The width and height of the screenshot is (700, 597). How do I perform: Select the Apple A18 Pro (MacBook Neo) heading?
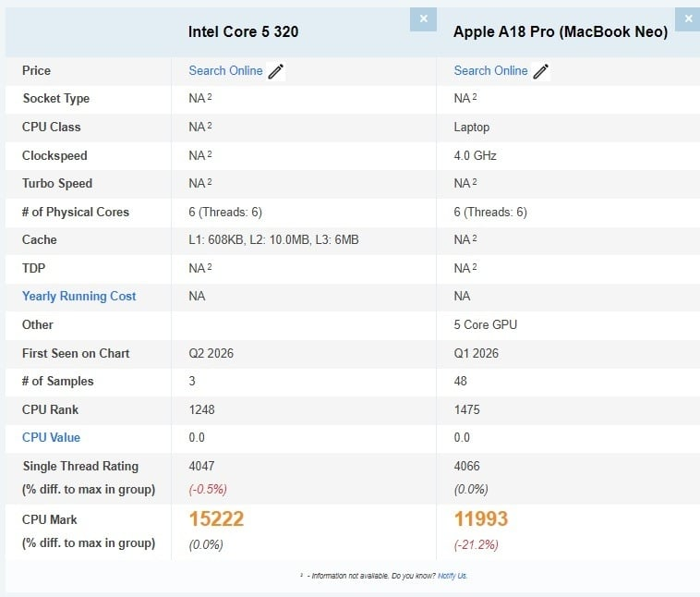point(561,31)
